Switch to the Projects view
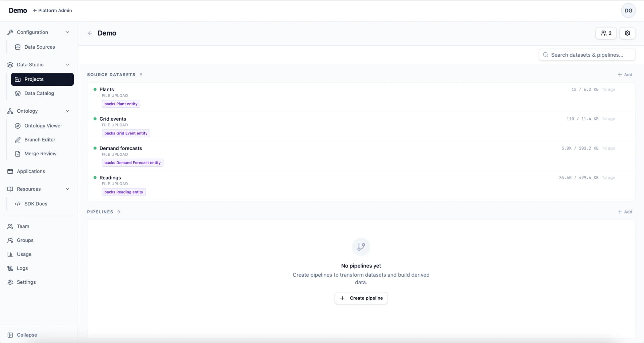The width and height of the screenshot is (644, 343). 34,79
